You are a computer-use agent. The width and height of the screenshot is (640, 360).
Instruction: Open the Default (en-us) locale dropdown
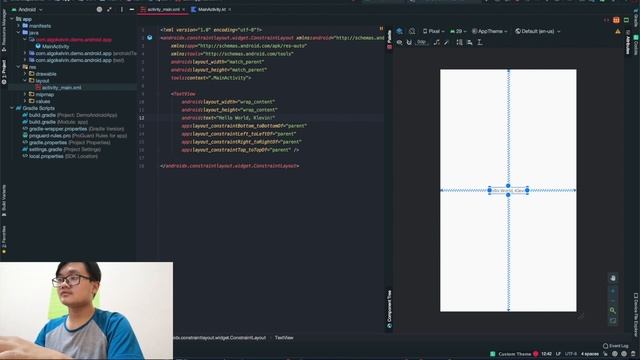[x=538, y=31]
